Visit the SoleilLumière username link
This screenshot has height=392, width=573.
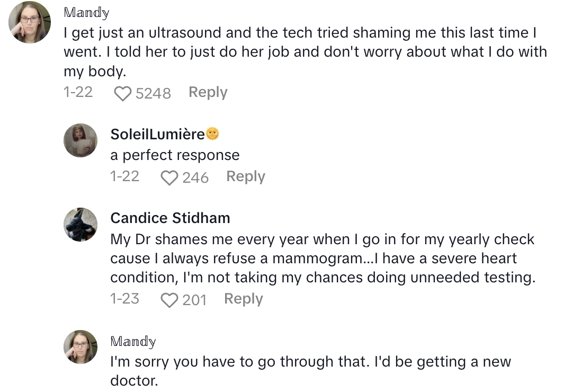pyautogui.click(x=157, y=135)
